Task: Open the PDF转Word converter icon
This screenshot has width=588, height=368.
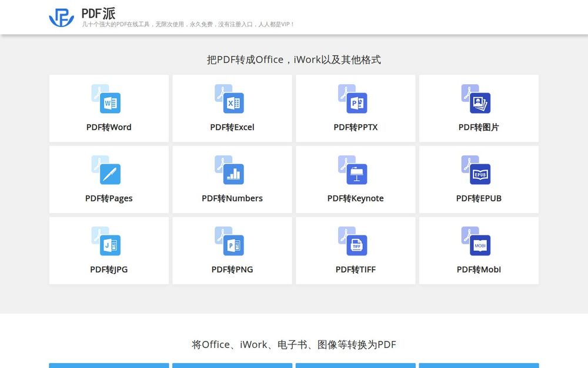Action: tap(106, 99)
